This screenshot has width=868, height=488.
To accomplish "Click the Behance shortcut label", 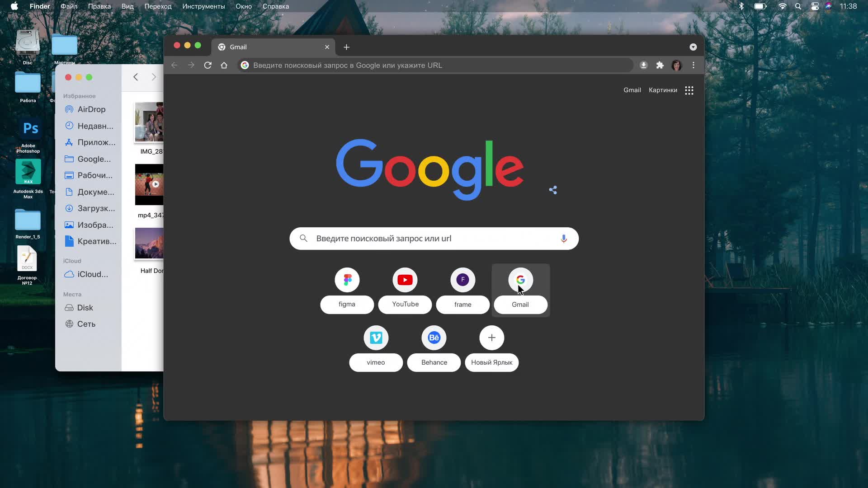I will pyautogui.click(x=434, y=362).
